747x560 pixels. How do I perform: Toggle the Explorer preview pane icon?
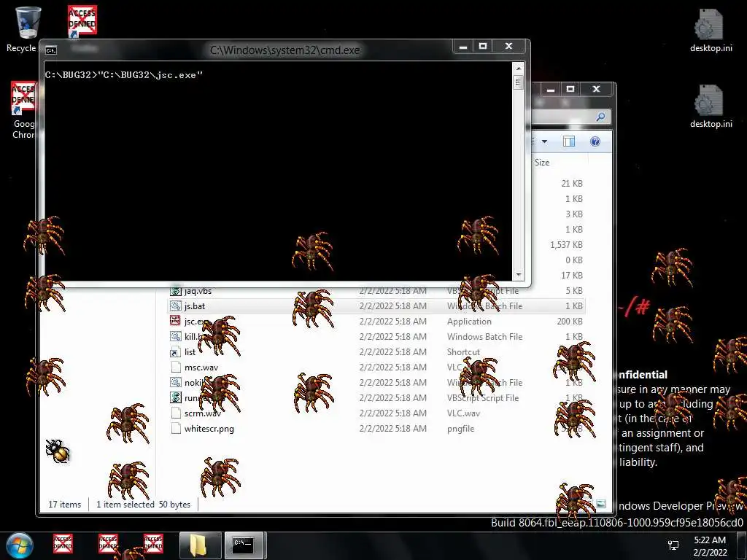569,141
